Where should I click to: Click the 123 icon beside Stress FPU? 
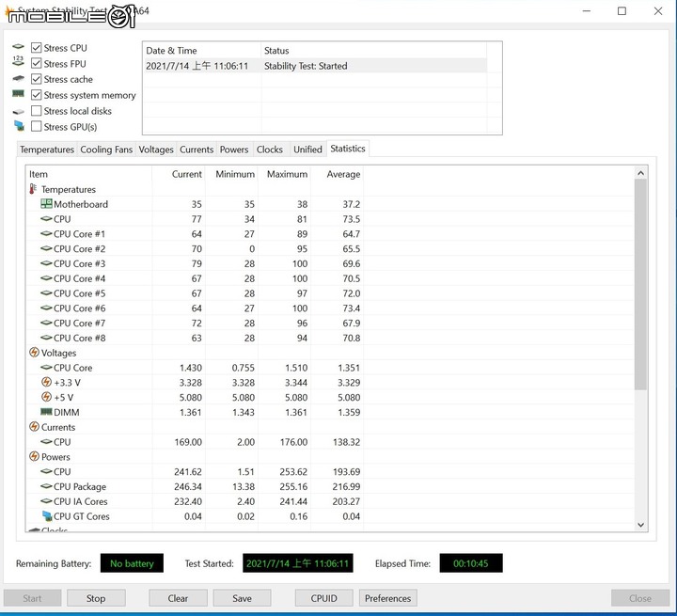click(18, 61)
